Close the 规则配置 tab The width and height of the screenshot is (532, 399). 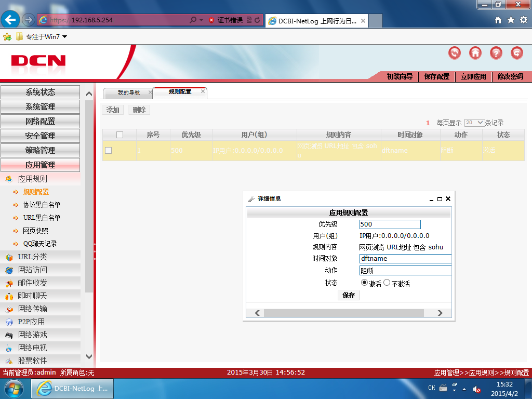203,91
